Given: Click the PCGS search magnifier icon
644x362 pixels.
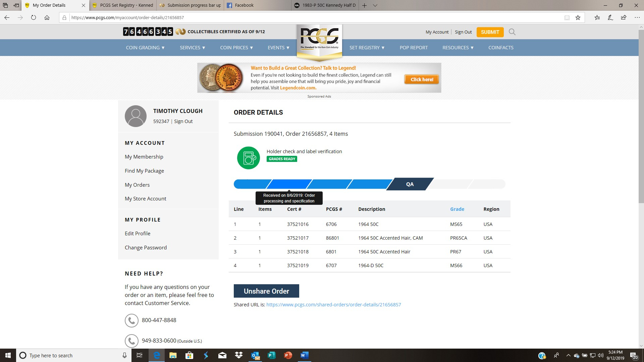Looking at the screenshot, I should 512,32.
